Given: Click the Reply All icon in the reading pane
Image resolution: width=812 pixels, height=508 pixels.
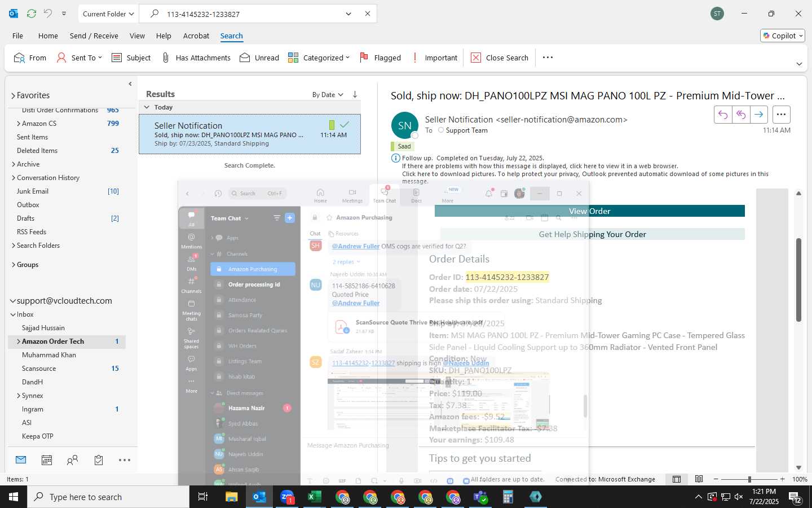Looking at the screenshot, I should (x=741, y=115).
